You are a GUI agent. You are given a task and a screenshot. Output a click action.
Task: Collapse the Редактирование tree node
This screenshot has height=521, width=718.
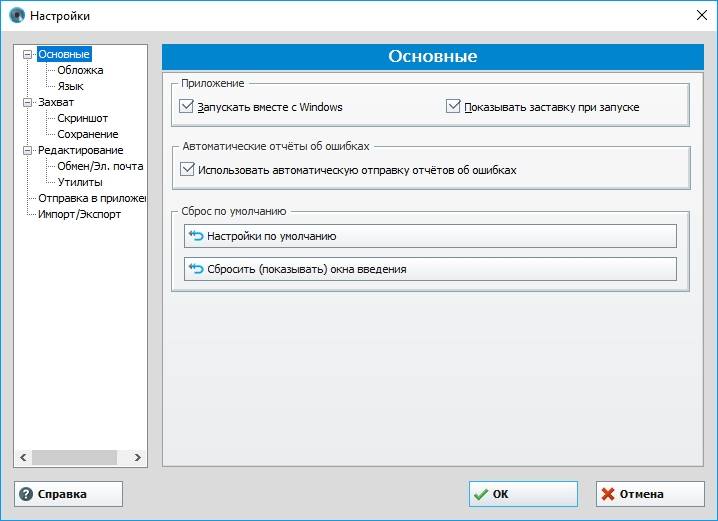coord(27,150)
